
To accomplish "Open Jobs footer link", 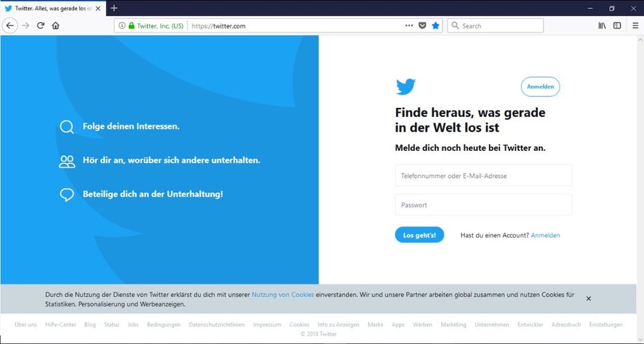I will [x=133, y=325].
